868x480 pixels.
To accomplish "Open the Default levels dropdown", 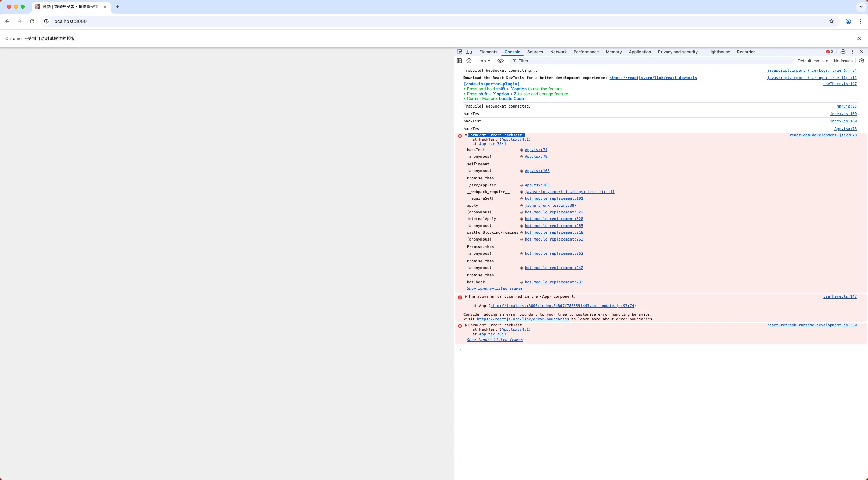I will click(813, 61).
